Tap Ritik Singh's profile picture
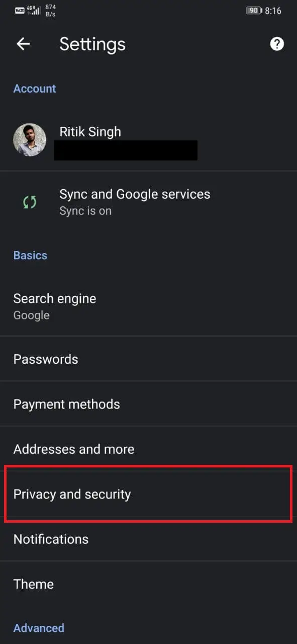Screen dimensions: 297x644 pyautogui.click(x=30, y=140)
